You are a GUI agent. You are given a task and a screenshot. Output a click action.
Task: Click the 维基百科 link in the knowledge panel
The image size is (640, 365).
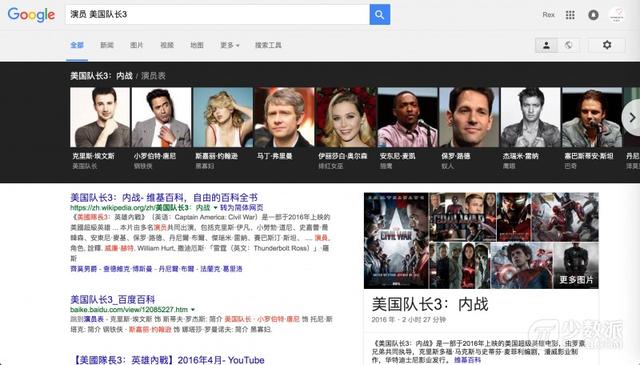(467, 360)
